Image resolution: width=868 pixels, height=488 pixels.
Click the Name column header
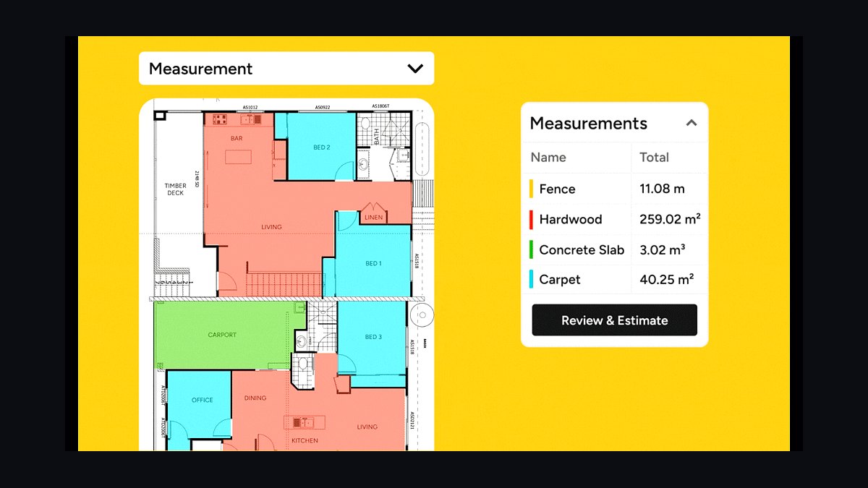pyautogui.click(x=548, y=157)
